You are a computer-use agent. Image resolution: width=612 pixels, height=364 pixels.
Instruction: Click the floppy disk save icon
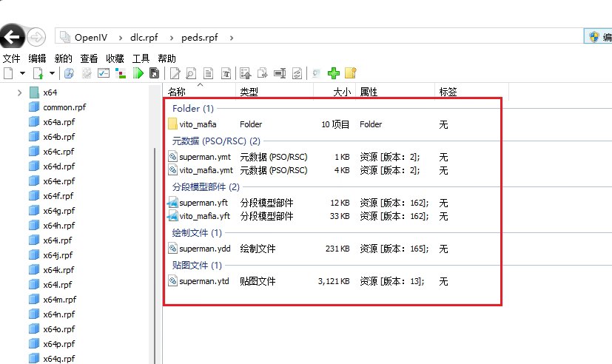pos(154,73)
